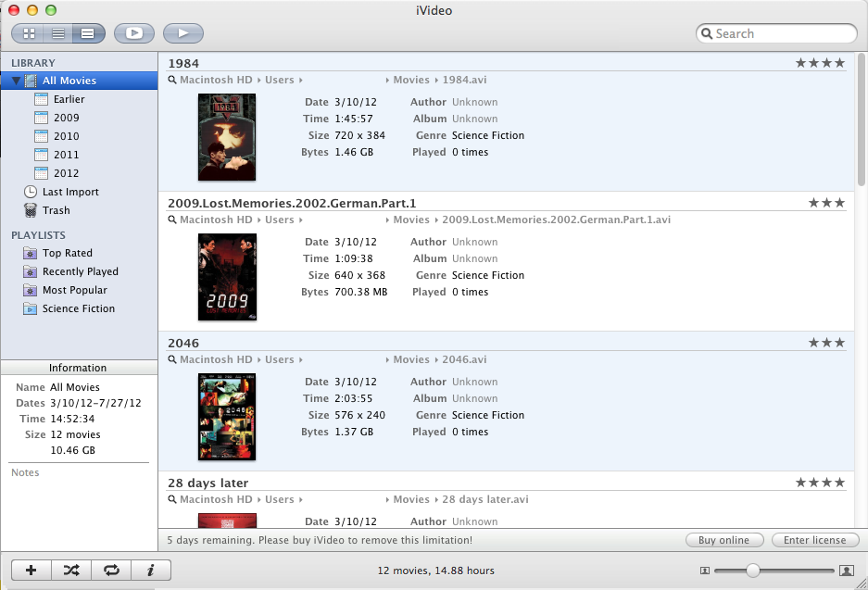Click the 2009 Lost Memories poster thumbnail
The width and height of the screenshot is (868, 590).
pos(227,277)
